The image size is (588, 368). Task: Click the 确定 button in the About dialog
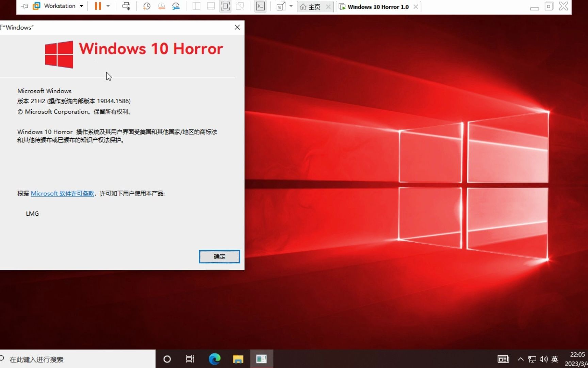coord(219,257)
